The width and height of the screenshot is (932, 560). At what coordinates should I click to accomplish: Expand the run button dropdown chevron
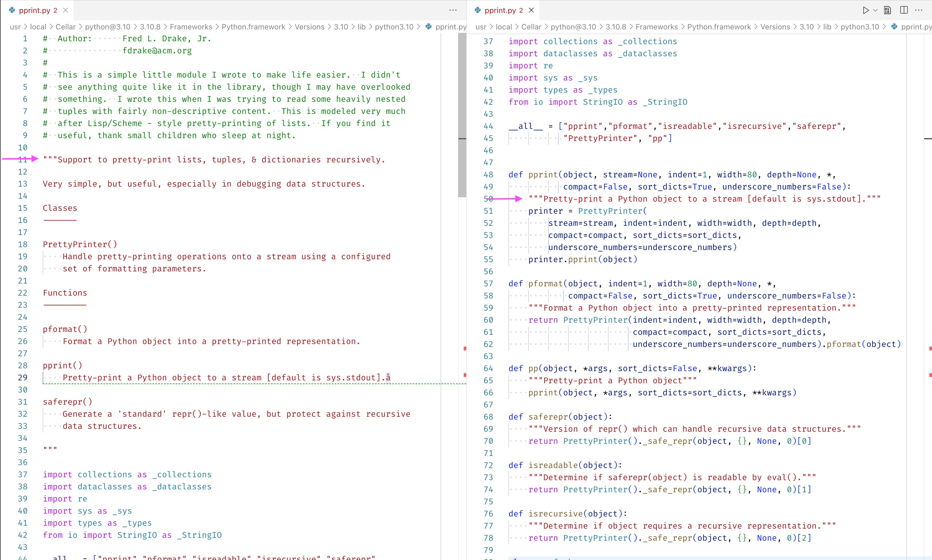(875, 10)
